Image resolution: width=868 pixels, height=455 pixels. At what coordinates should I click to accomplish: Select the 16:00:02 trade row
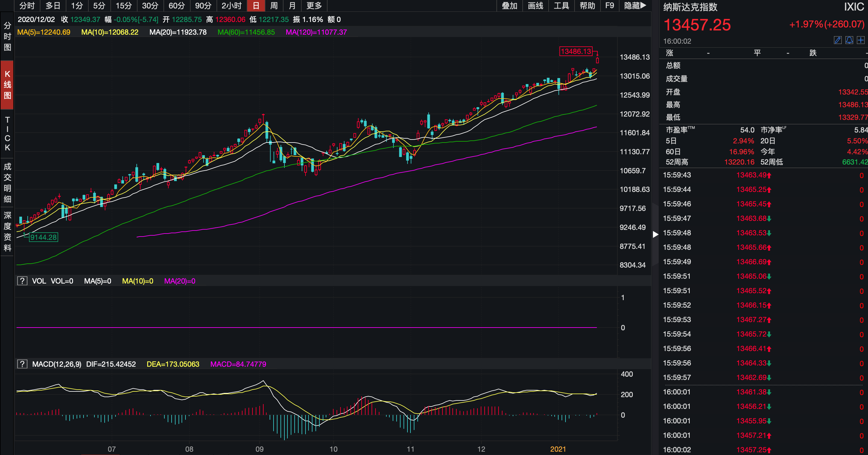pyautogui.click(x=764, y=450)
